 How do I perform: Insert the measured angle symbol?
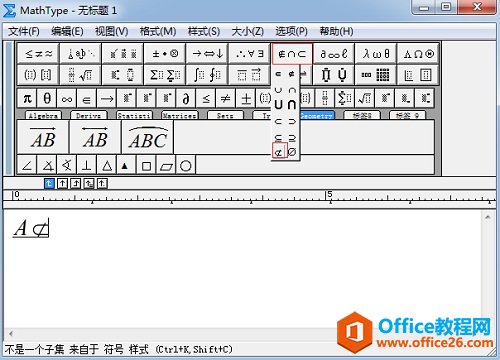pyautogui.click(x=47, y=165)
